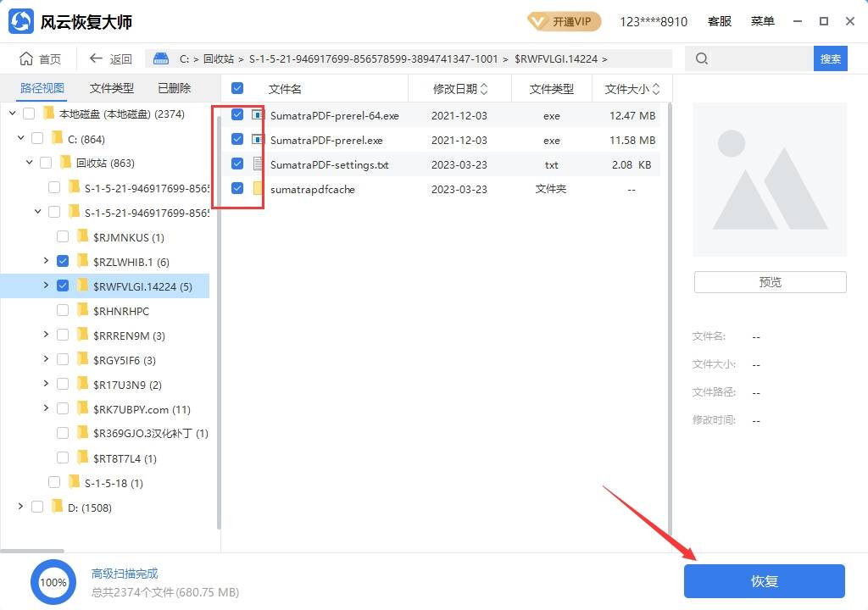
Task: Click the folder icon of sumatrapdfcache
Action: [x=258, y=188]
